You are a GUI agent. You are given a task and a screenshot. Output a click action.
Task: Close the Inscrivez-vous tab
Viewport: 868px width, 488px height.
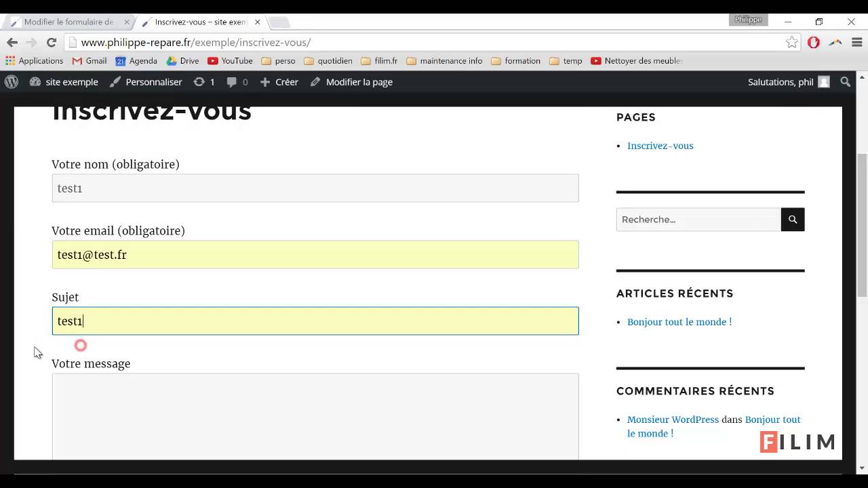point(256,22)
